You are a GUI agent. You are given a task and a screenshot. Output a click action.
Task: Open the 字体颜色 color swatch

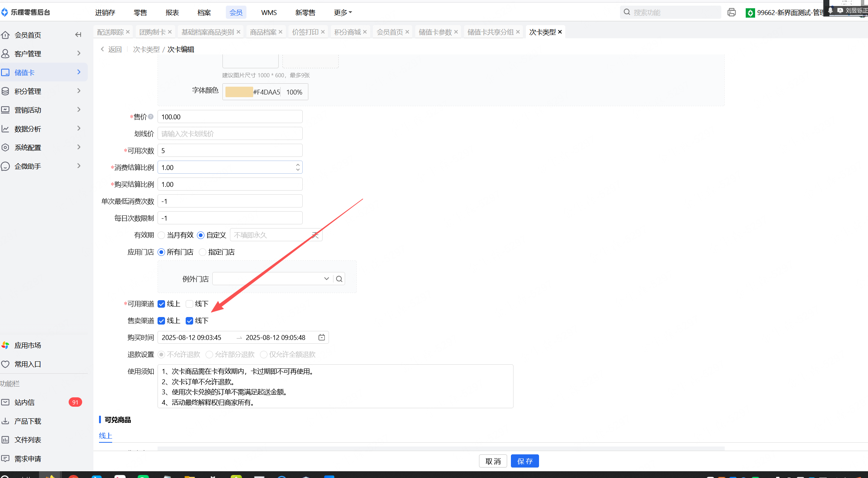click(x=239, y=92)
